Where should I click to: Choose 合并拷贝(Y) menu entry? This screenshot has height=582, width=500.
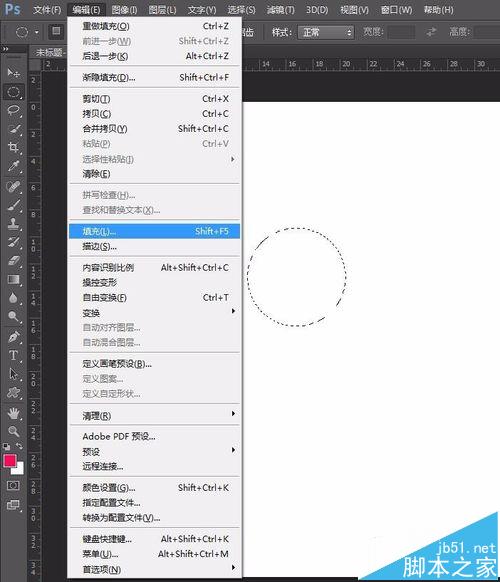(x=154, y=129)
